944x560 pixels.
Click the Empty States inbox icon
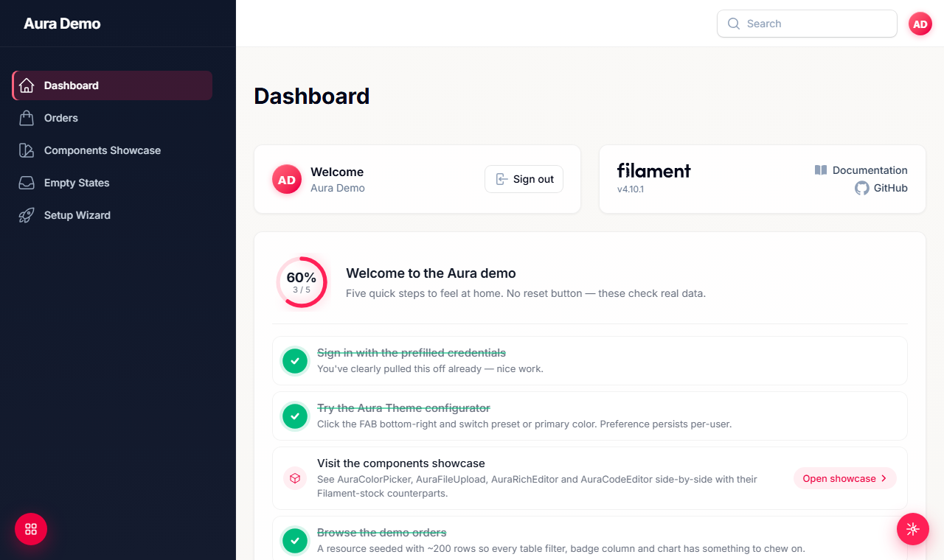tap(27, 183)
